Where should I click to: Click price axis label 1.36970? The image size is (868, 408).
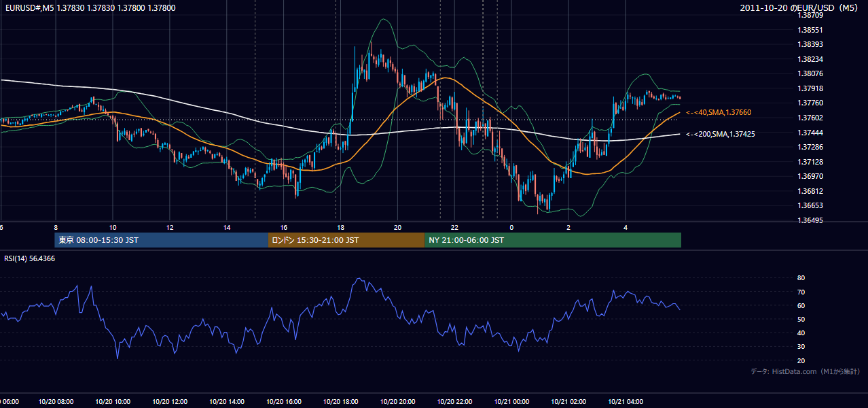point(811,176)
